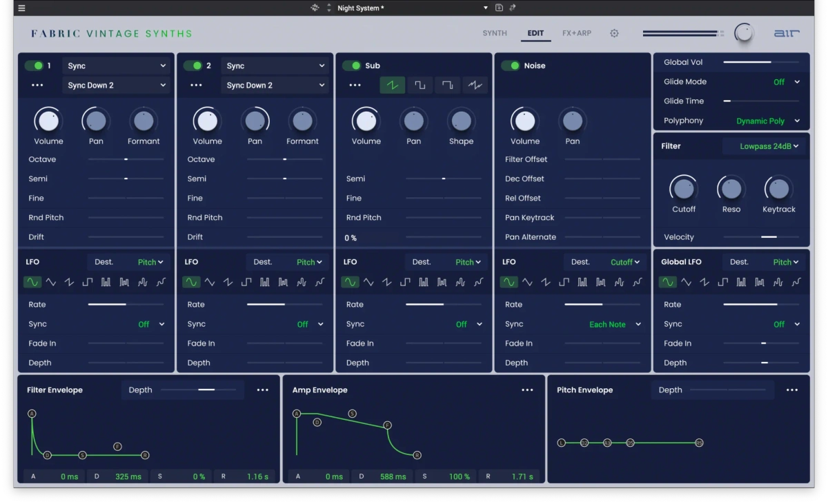Select square wave in oscillator 1 LFO

88,282
